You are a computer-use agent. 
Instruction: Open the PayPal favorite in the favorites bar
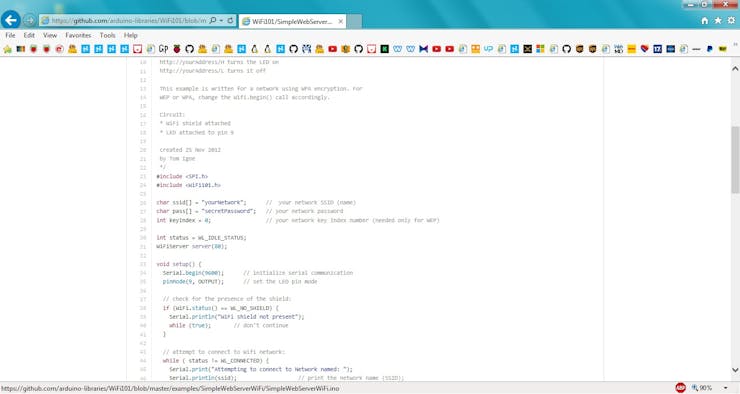[x=709, y=49]
